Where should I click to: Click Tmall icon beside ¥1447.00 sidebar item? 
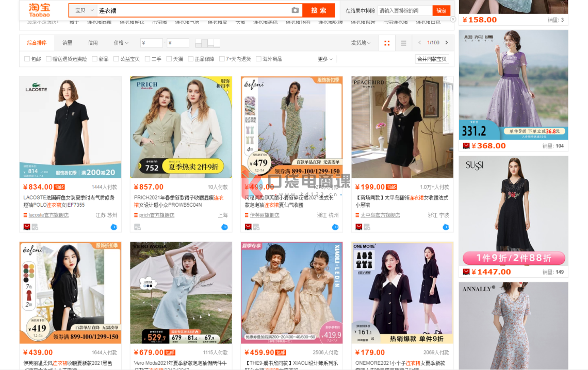coord(466,272)
